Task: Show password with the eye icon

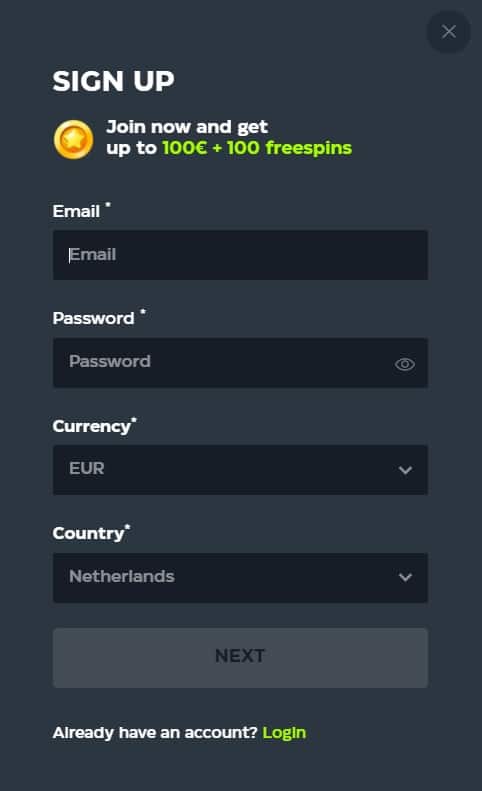Action: pos(405,364)
